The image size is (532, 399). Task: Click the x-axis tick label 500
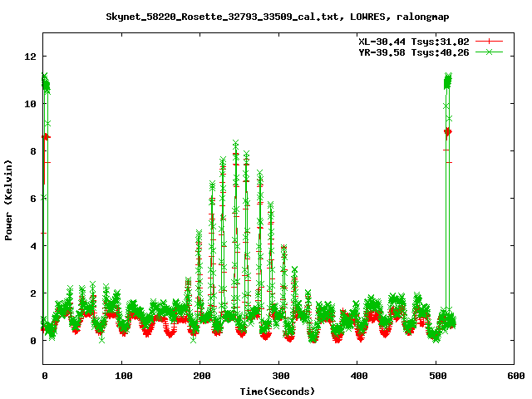click(438, 376)
